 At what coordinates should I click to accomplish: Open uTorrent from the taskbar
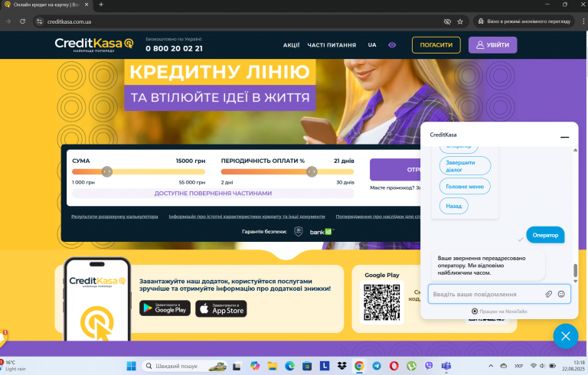[x=411, y=366]
